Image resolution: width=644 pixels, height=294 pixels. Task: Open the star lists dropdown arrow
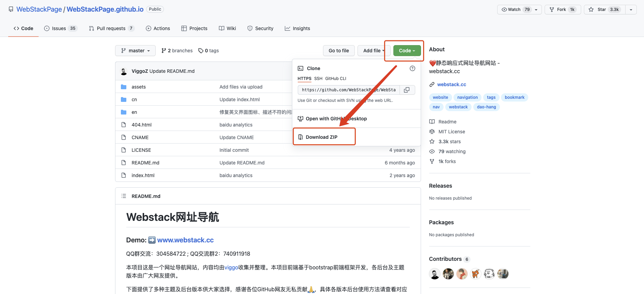(x=631, y=10)
